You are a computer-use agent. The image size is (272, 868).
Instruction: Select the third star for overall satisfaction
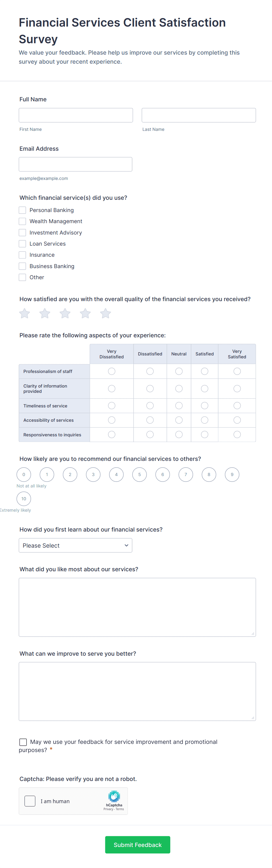(65, 313)
